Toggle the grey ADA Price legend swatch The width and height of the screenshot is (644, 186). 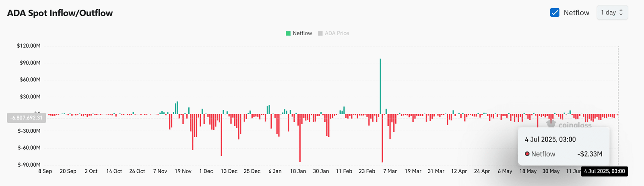(x=320, y=33)
